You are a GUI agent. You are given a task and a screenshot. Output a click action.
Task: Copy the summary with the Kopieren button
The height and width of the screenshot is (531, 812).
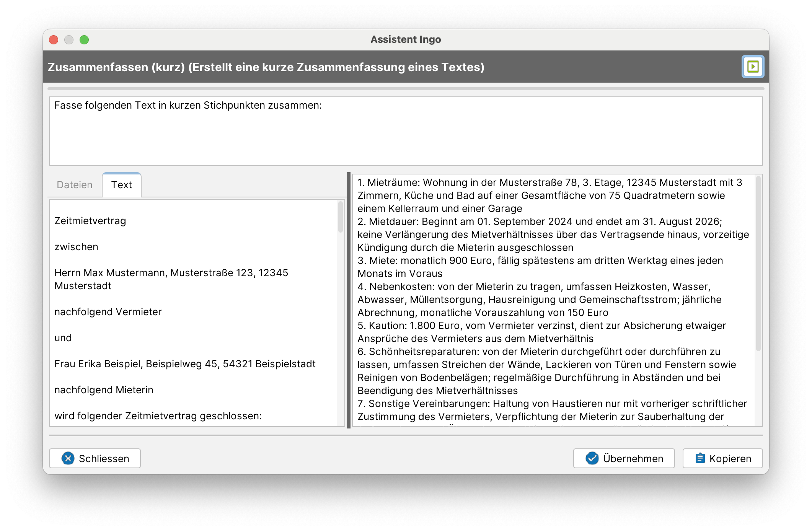(x=722, y=458)
